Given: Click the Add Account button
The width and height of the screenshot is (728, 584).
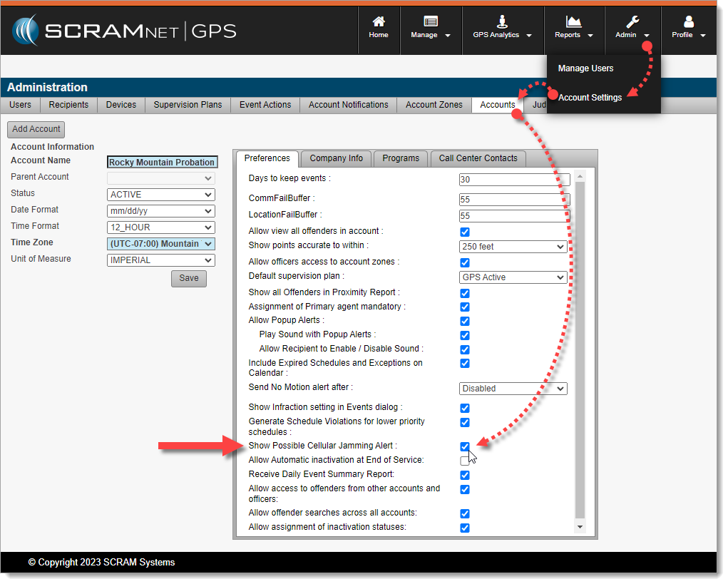Looking at the screenshot, I should click(x=36, y=129).
